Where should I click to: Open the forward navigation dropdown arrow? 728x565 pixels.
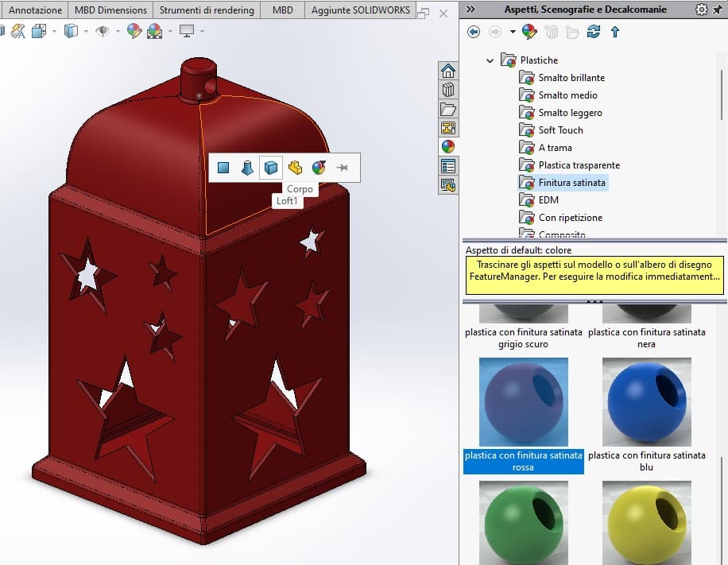click(511, 32)
